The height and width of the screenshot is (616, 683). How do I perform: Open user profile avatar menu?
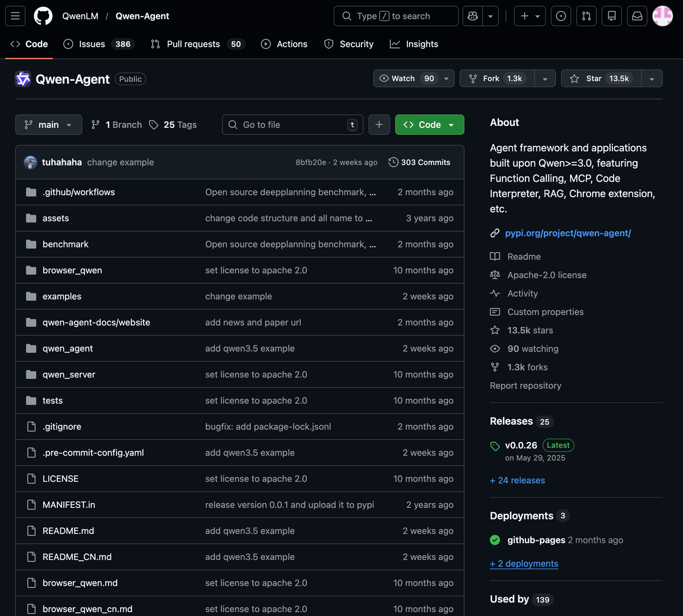click(x=663, y=16)
